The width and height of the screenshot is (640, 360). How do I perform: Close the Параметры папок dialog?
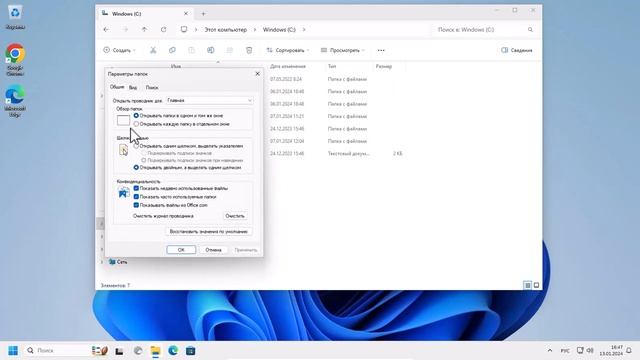coord(258,74)
